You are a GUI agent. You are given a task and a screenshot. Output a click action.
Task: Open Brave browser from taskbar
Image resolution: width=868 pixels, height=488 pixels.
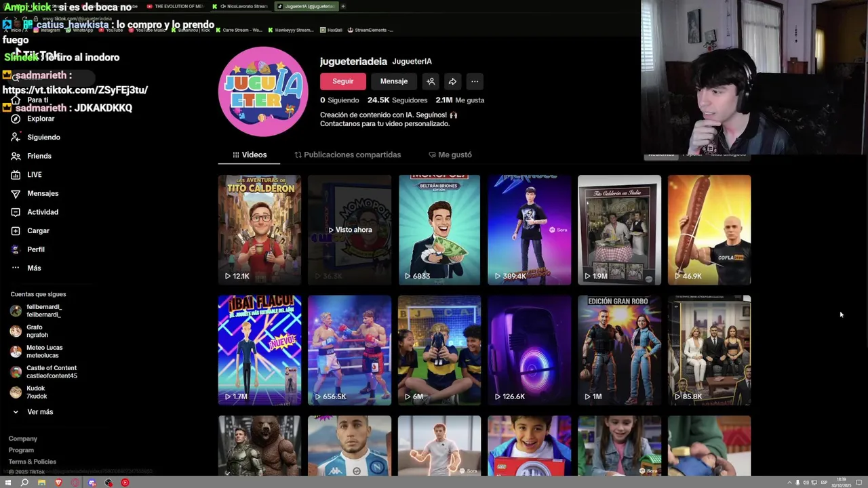(58, 483)
